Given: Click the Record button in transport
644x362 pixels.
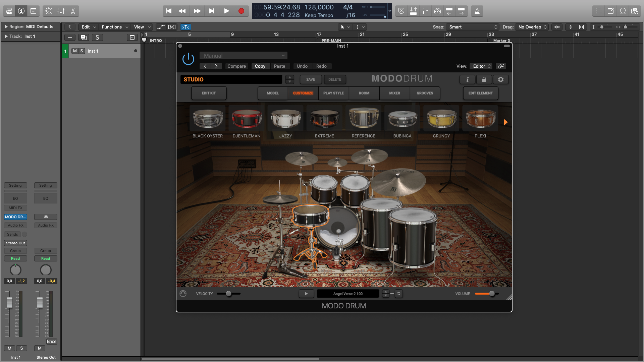Looking at the screenshot, I should pos(241,11).
